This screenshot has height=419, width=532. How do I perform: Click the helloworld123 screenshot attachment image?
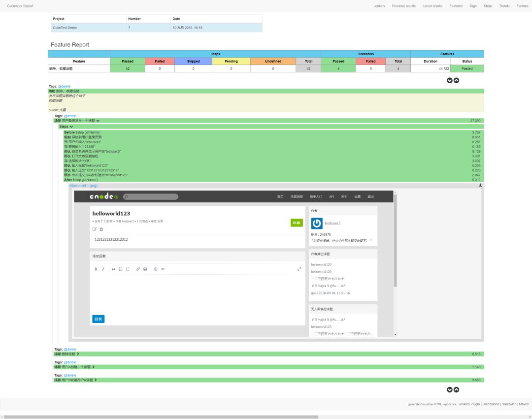[234, 263]
